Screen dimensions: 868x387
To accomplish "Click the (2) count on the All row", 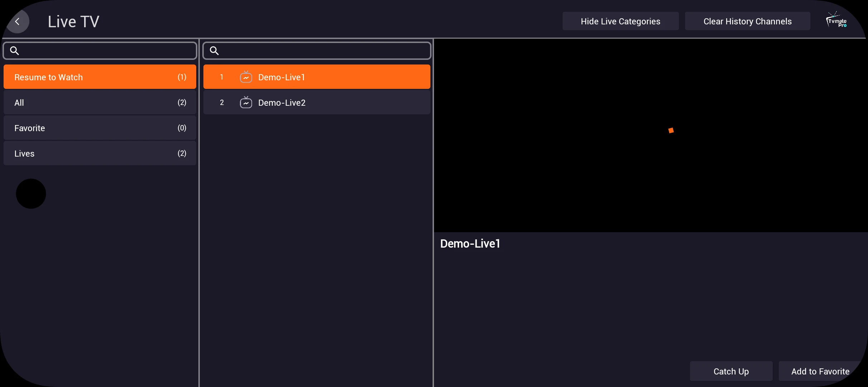I will [182, 102].
